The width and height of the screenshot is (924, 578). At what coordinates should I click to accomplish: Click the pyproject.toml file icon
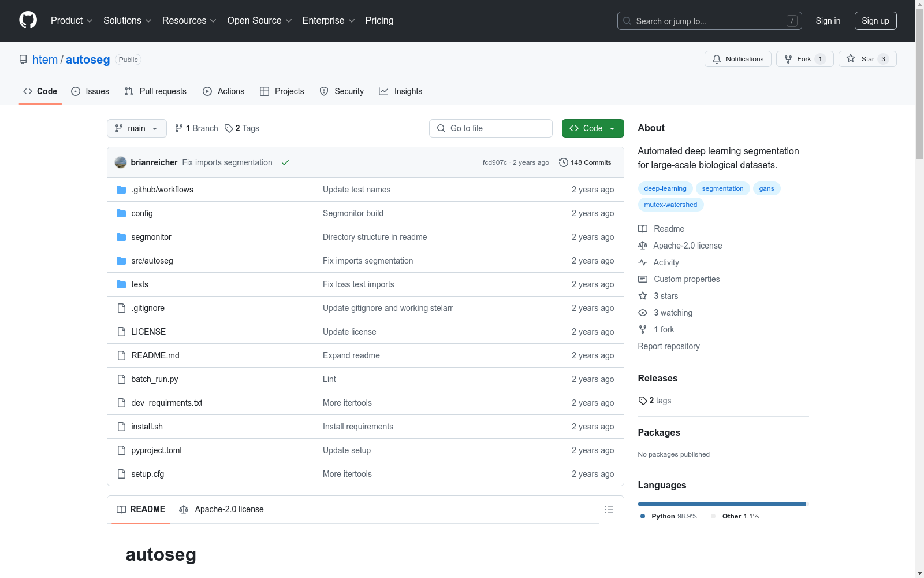point(121,450)
